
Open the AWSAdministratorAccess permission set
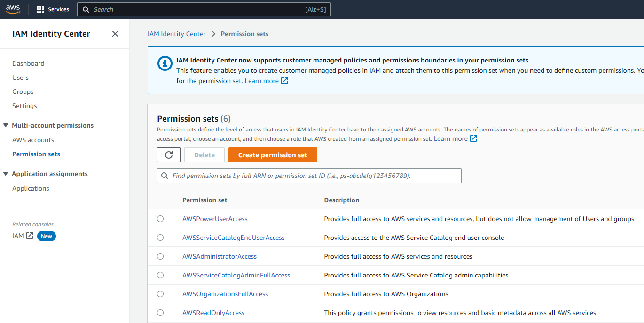pos(220,256)
